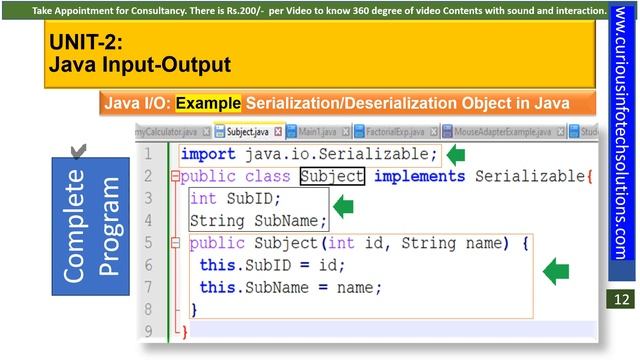
Task: Close the MouseAdapterExample.java tab
Action: (561, 132)
